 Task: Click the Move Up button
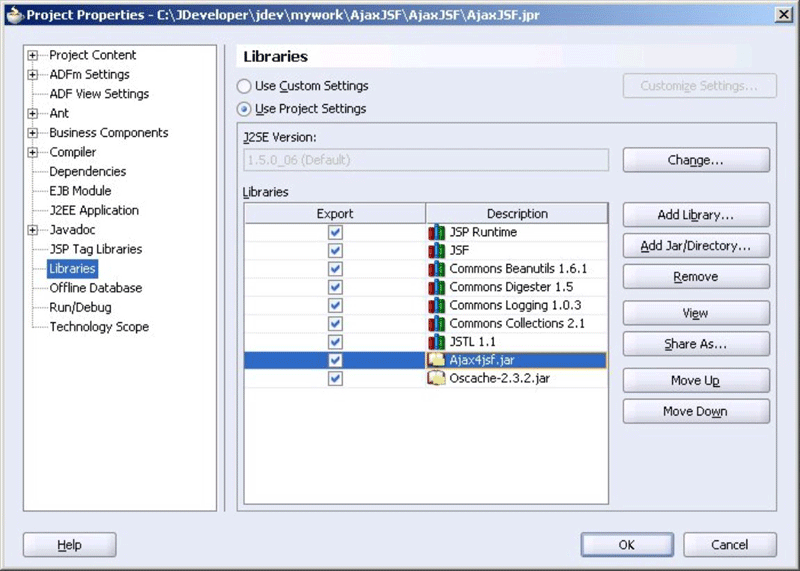pos(696,381)
